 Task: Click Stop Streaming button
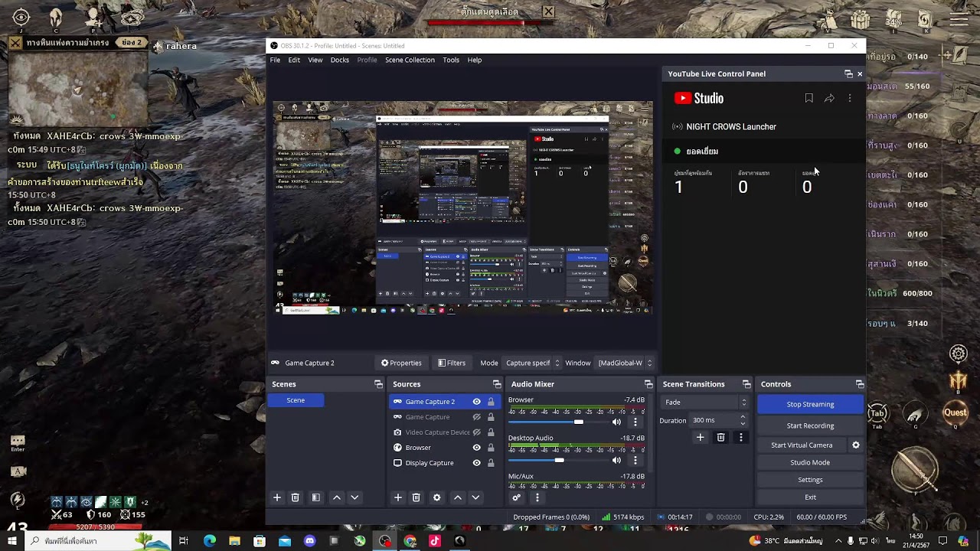point(810,404)
